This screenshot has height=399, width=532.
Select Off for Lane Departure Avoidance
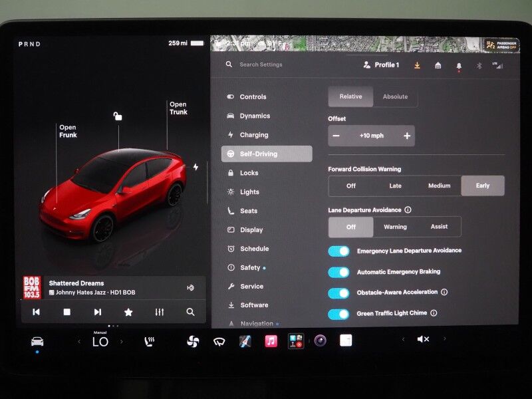pos(351,227)
